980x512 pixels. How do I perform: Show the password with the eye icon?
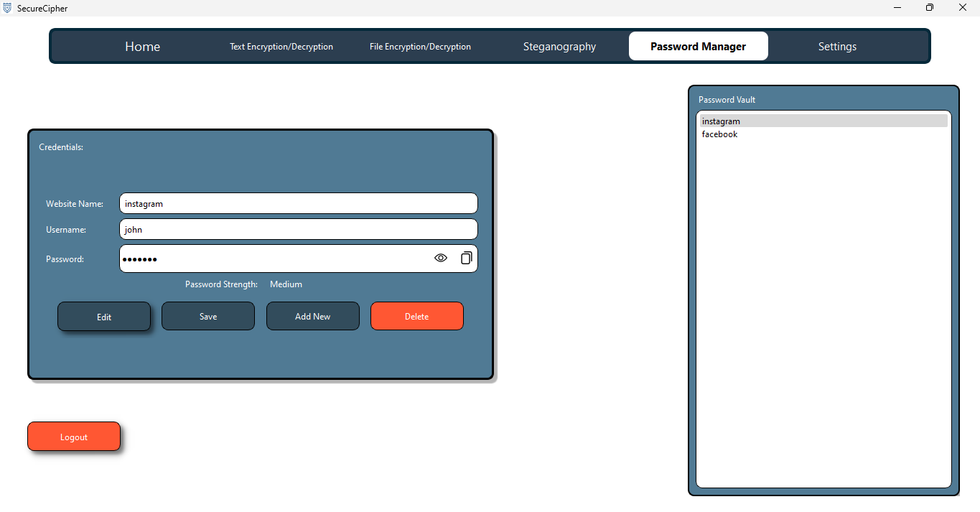point(441,259)
